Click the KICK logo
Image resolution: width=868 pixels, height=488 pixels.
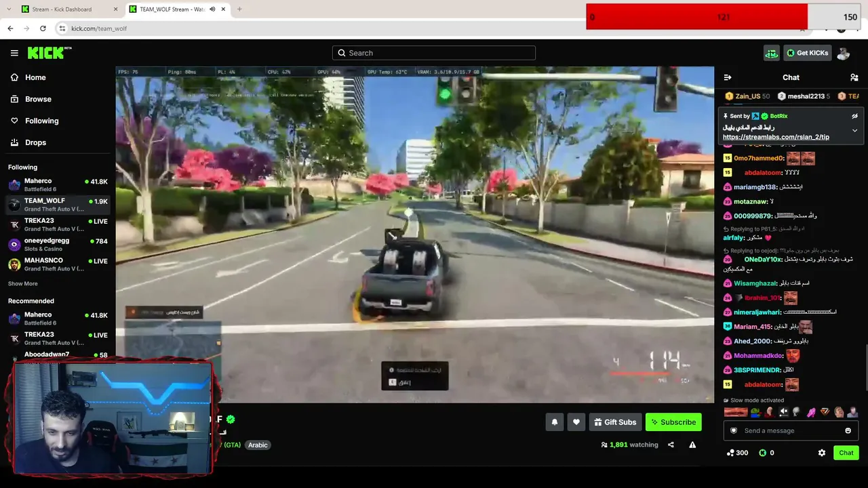pos(50,53)
